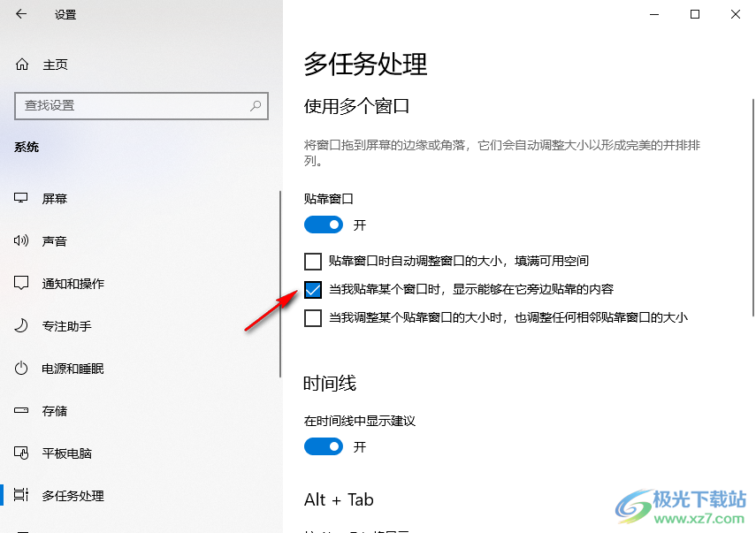Select the 专注助手 moon icon
Image resolution: width=756 pixels, height=533 pixels.
click(x=21, y=326)
